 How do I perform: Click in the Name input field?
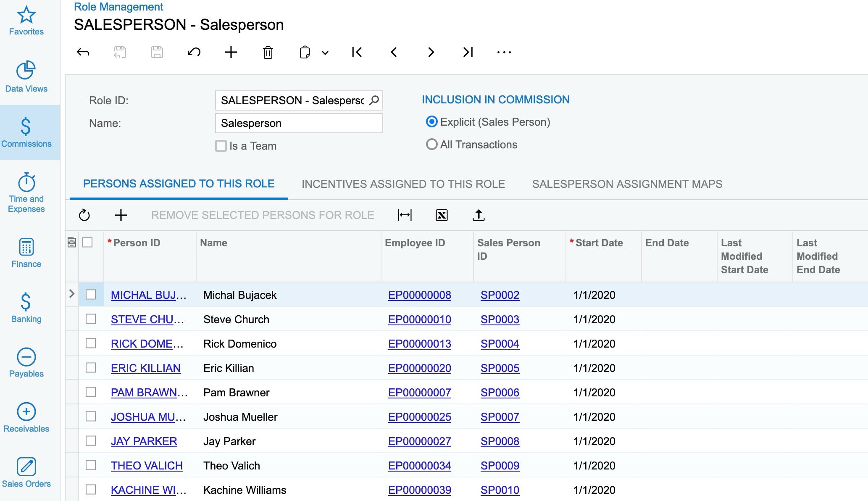[299, 123]
